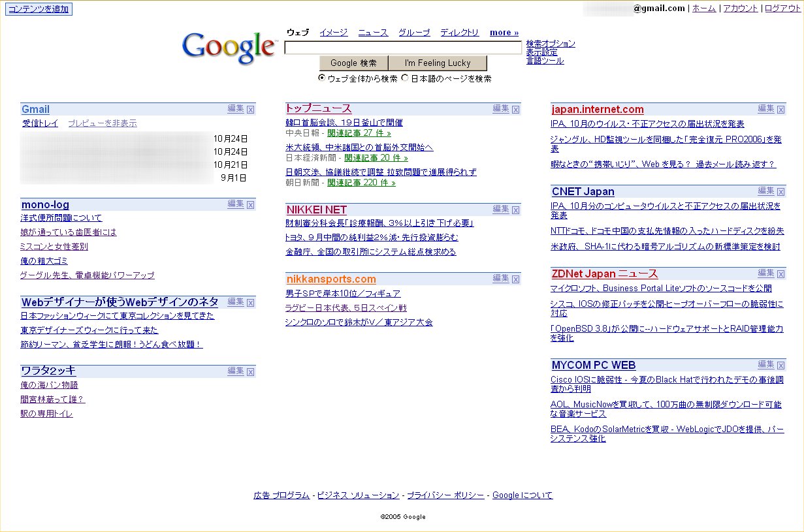Image resolution: width=804 pixels, height=532 pixels.
Task: Close the MYCOM PC WEB module with X icon
Action: [x=780, y=366]
